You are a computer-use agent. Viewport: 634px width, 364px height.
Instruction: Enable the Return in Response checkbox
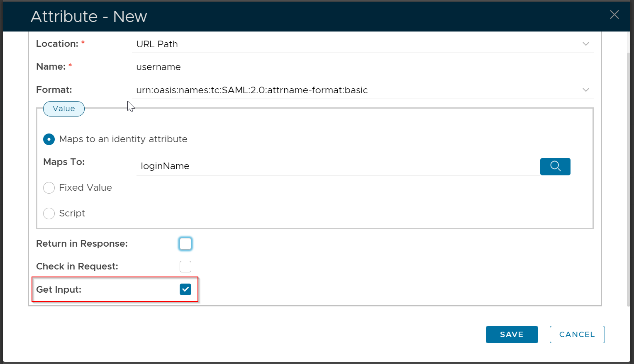[x=185, y=244]
